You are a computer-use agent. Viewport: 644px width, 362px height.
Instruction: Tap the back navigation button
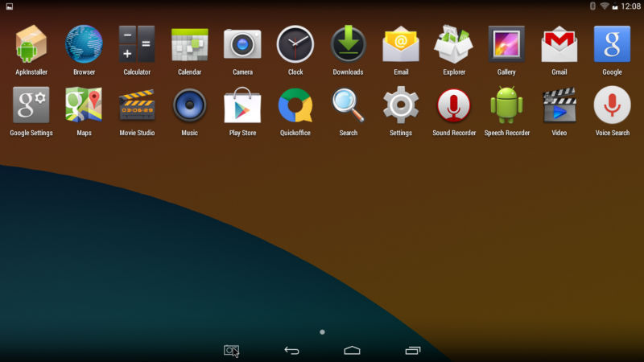[x=291, y=350]
